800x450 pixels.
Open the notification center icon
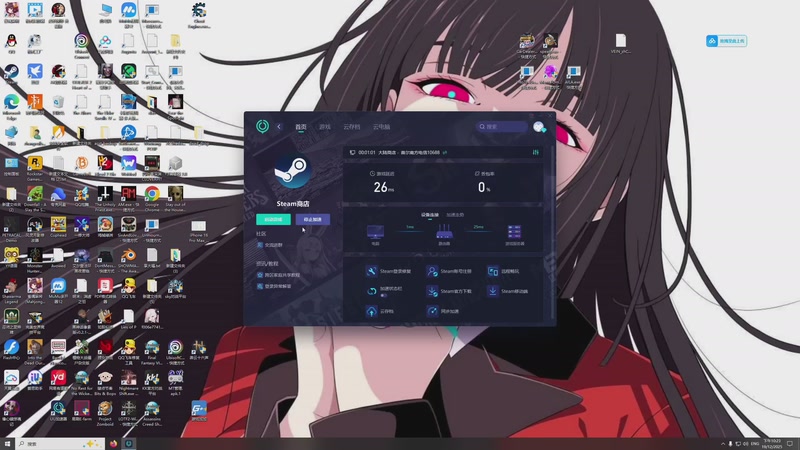tap(790, 444)
